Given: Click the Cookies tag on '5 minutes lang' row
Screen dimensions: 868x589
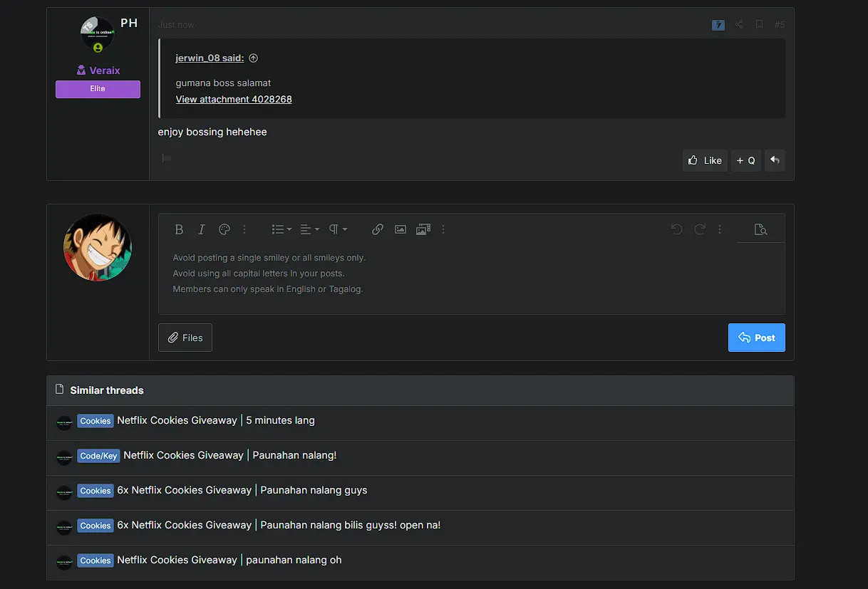Looking at the screenshot, I should click(95, 421).
